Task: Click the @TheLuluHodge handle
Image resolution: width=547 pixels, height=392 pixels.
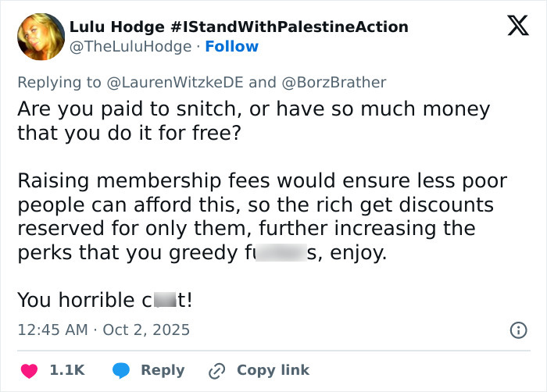Action: click(130, 47)
